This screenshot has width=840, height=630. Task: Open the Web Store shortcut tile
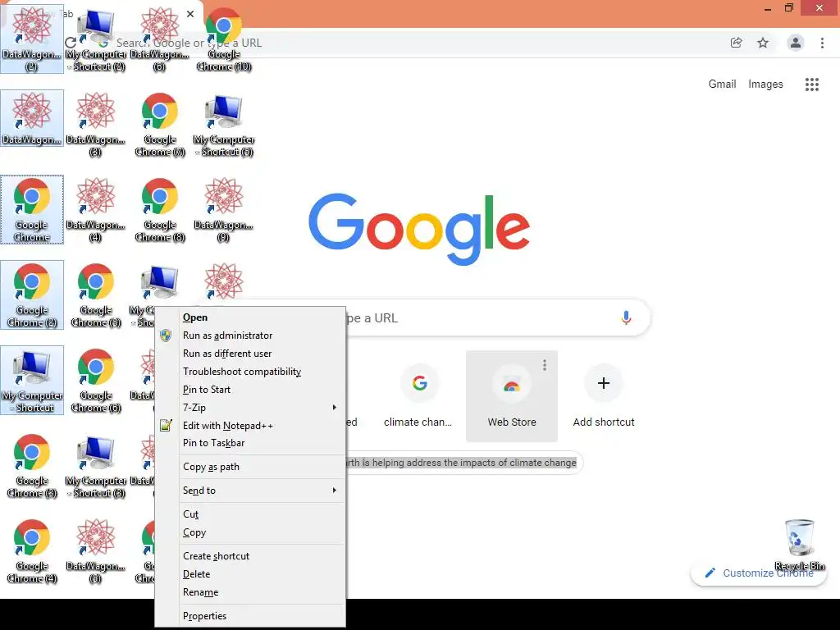click(512, 396)
